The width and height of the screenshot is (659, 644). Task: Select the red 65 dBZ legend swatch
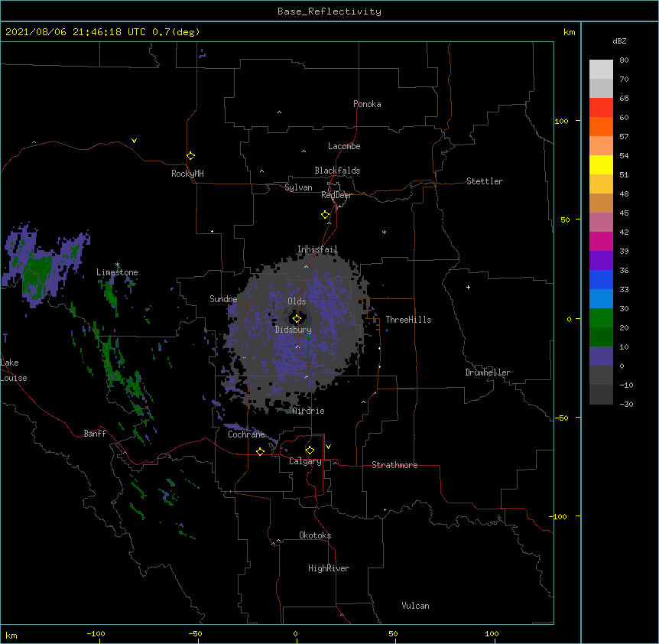pos(601,107)
